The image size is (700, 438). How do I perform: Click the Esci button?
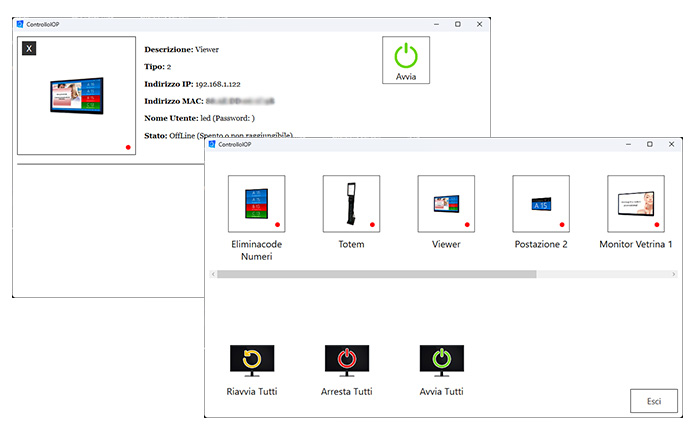tap(654, 401)
